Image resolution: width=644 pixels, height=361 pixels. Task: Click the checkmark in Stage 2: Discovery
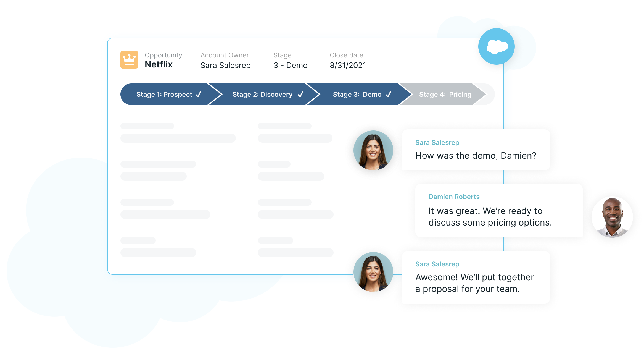pos(300,94)
